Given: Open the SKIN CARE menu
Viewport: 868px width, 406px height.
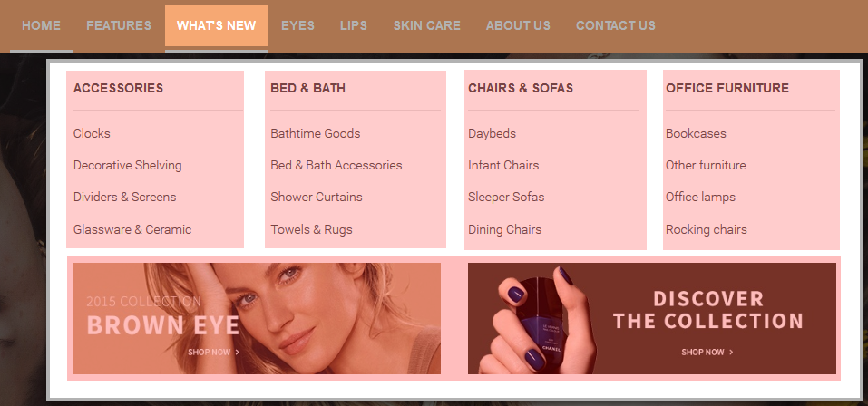Looking at the screenshot, I should (427, 25).
